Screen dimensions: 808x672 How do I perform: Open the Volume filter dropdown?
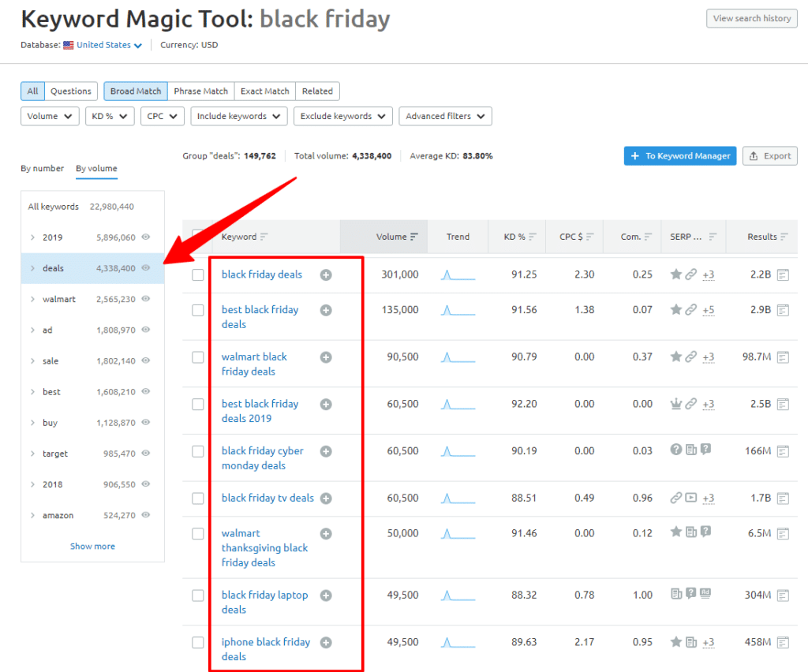(x=50, y=116)
